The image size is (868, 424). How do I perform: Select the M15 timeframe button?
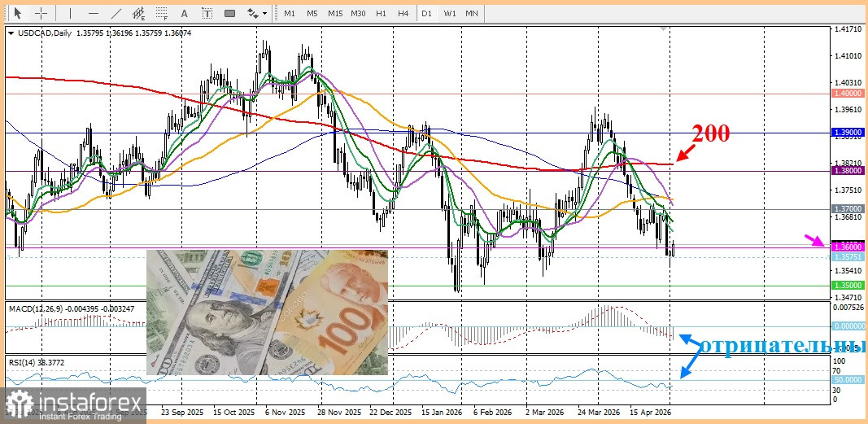(x=335, y=13)
